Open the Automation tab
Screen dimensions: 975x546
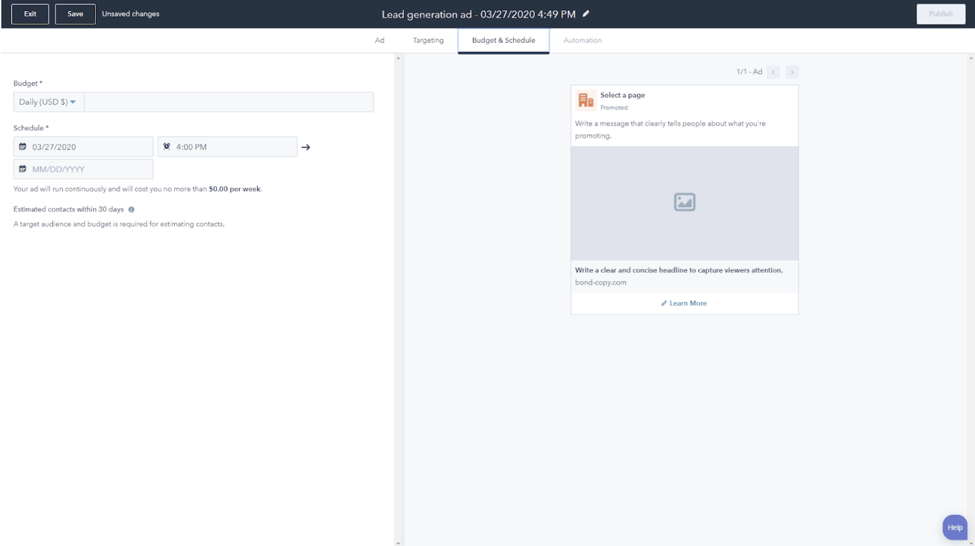[583, 40]
